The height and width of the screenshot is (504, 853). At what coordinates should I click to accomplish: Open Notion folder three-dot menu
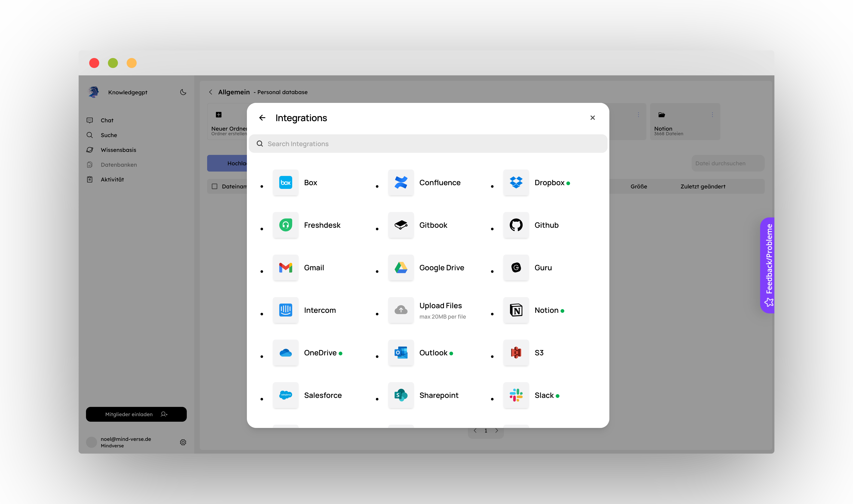point(712,115)
